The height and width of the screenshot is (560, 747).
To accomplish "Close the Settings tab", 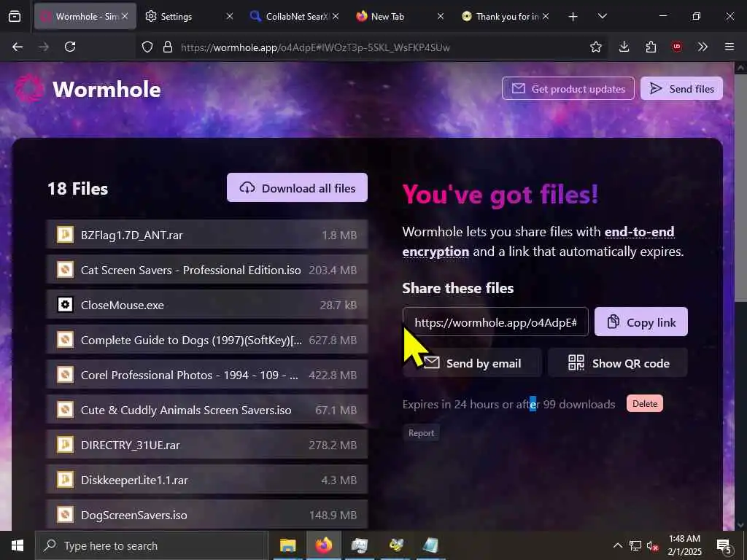I will click(229, 16).
